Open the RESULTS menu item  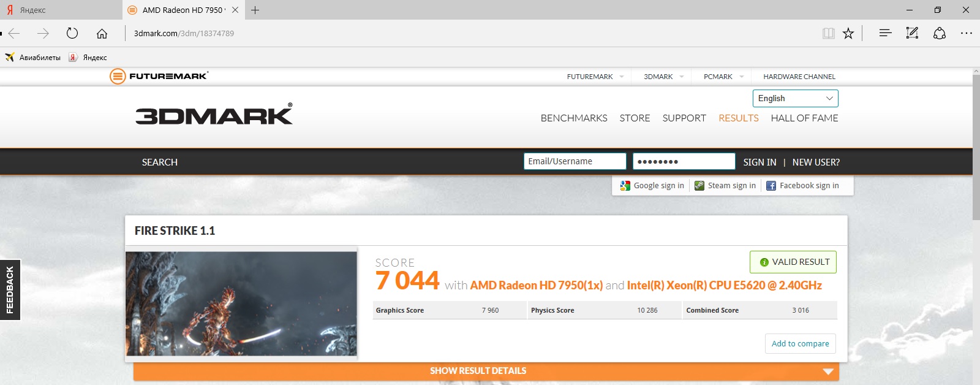pos(739,118)
